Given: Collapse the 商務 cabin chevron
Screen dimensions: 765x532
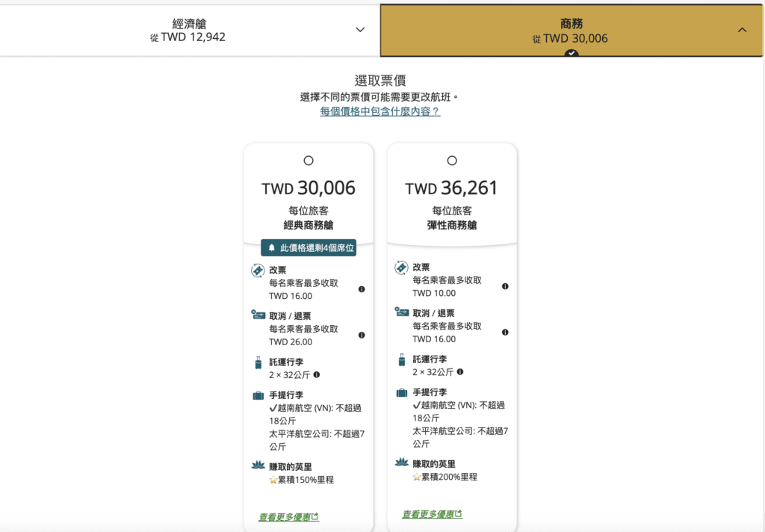Looking at the screenshot, I should point(742,30).
